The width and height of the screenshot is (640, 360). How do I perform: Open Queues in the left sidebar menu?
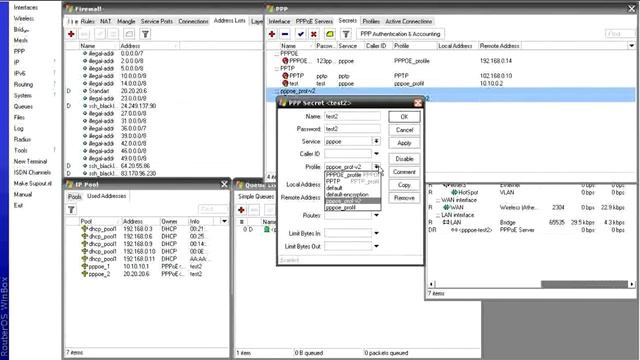click(x=23, y=107)
